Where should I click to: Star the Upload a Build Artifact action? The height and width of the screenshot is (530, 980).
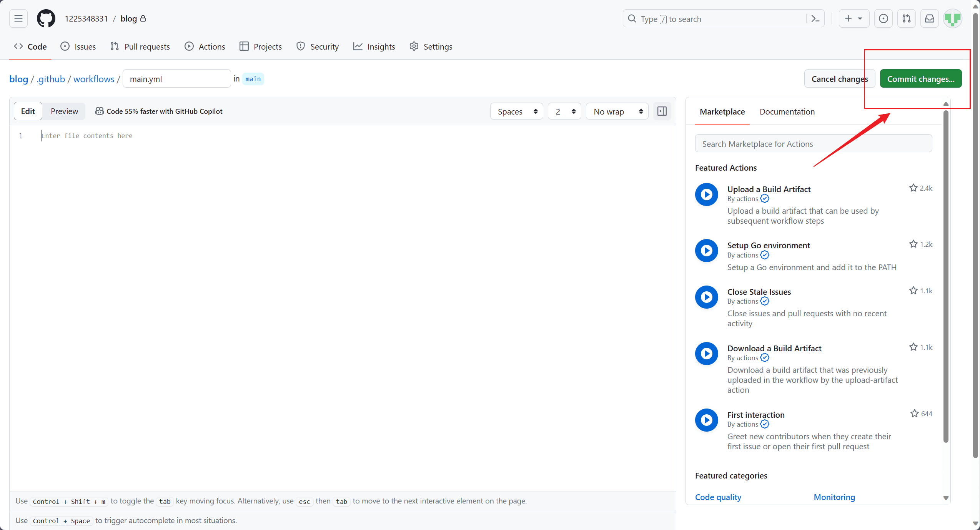click(913, 188)
